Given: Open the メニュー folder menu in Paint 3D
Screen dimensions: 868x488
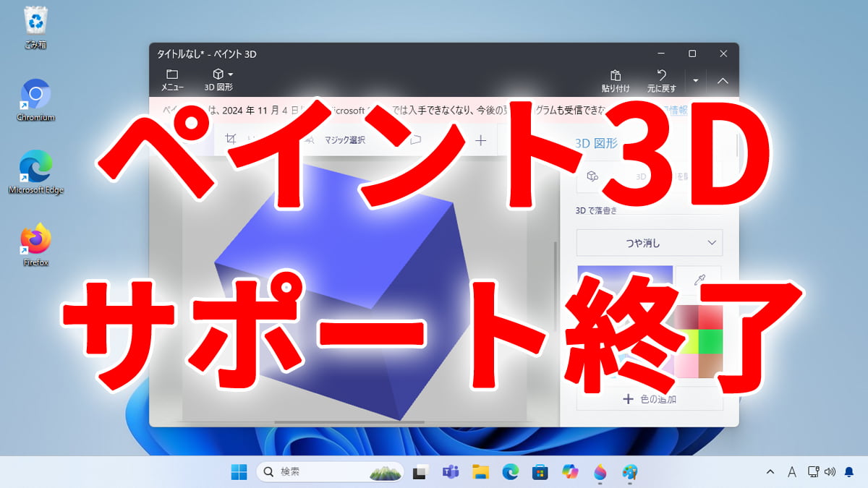Looking at the screenshot, I should click(172, 80).
